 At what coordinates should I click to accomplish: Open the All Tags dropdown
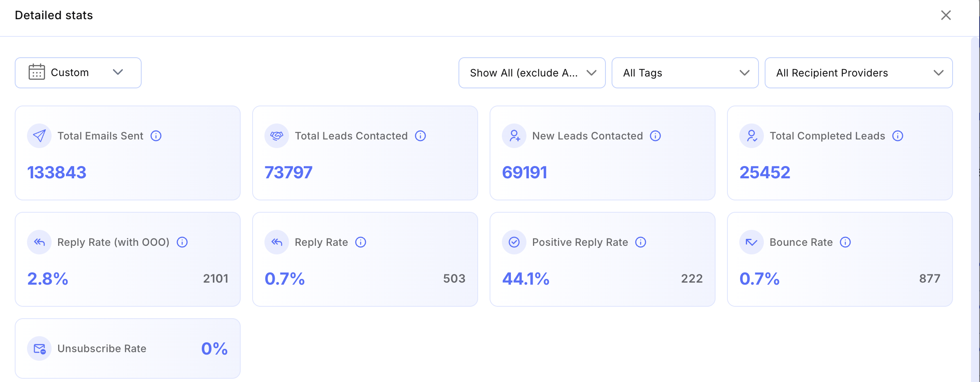[x=685, y=73]
